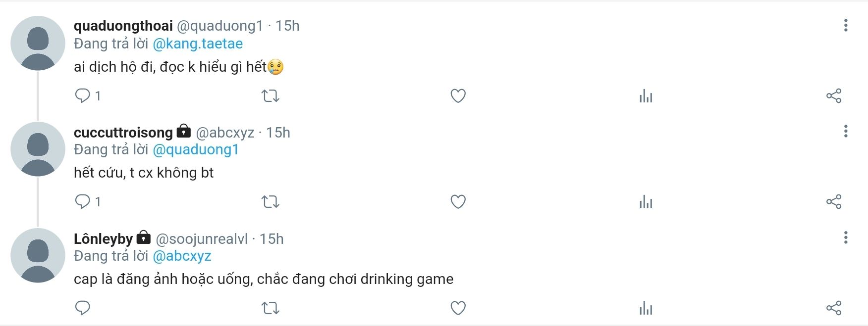Open the @quaduong1 mention link

(x=196, y=149)
